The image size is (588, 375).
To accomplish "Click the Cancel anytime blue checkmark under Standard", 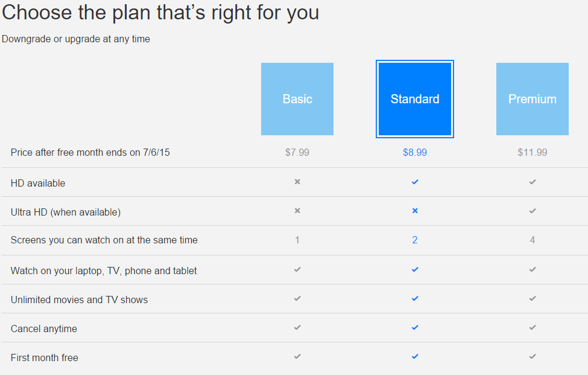I will click(x=415, y=327).
